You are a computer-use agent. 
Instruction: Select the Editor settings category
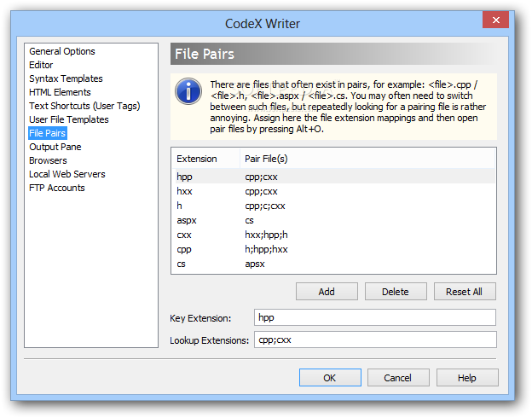click(41, 65)
